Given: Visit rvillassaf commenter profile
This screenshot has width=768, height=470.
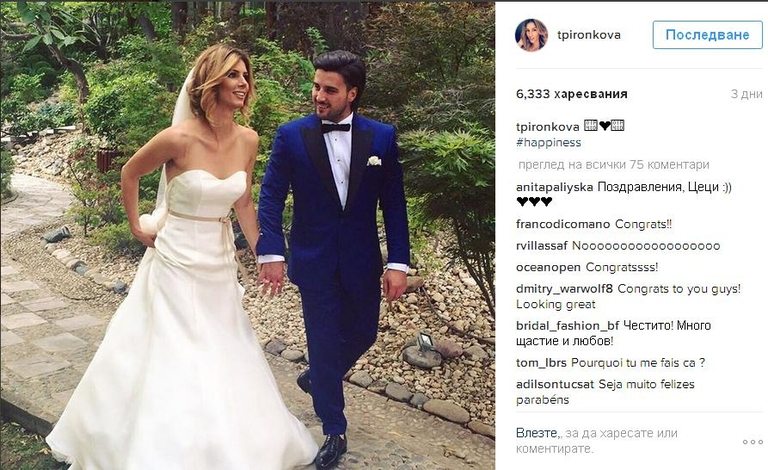Looking at the screenshot, I should 541,246.
